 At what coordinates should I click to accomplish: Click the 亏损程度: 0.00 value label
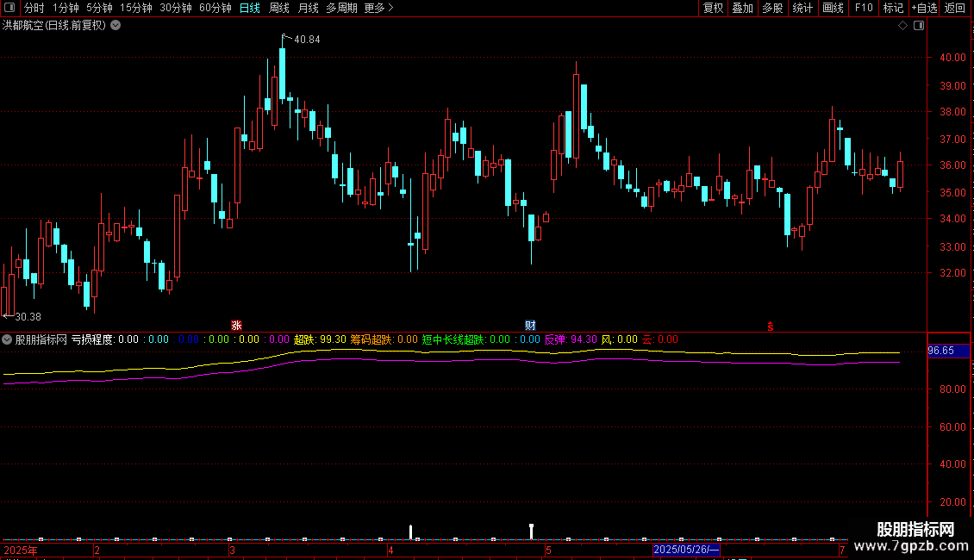(105, 339)
